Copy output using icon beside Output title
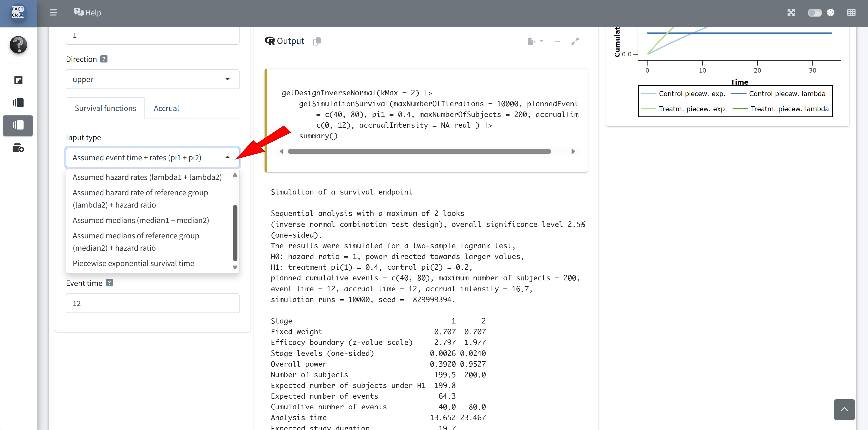This screenshot has width=868, height=430. click(317, 41)
